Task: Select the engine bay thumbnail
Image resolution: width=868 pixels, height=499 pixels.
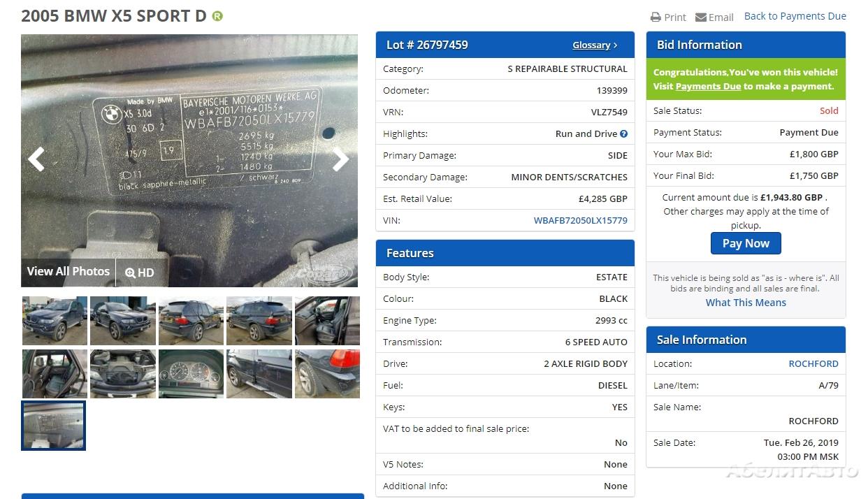Action: [123, 374]
